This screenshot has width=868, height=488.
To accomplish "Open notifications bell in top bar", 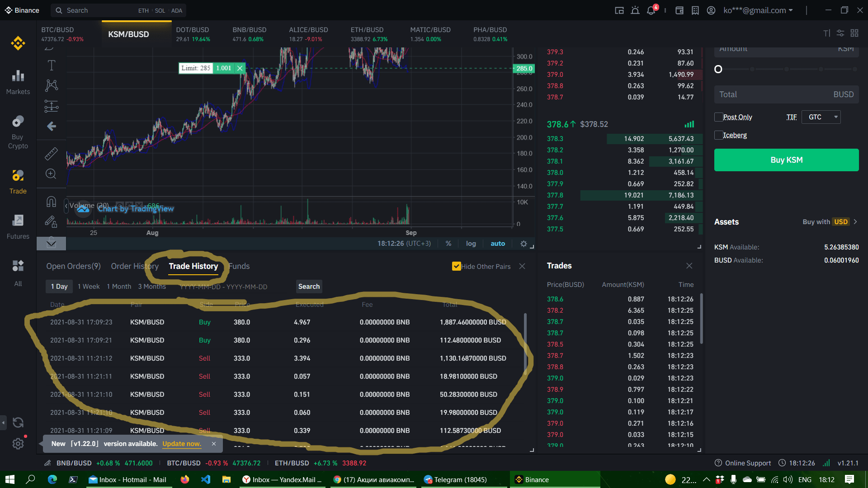I will pyautogui.click(x=651, y=10).
